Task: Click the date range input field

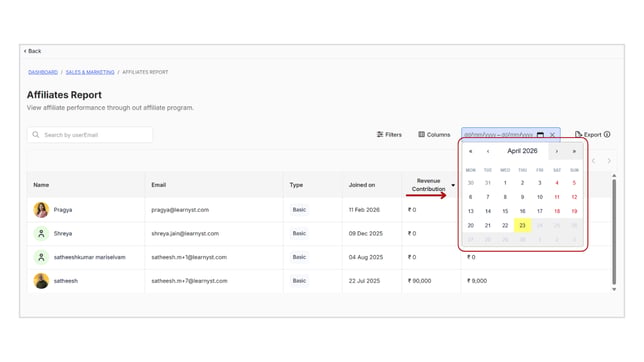Action: (x=511, y=134)
